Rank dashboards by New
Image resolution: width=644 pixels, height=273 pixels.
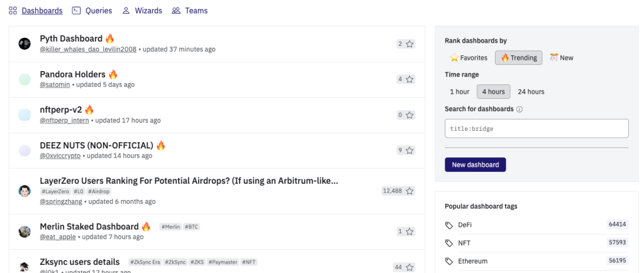(561, 58)
